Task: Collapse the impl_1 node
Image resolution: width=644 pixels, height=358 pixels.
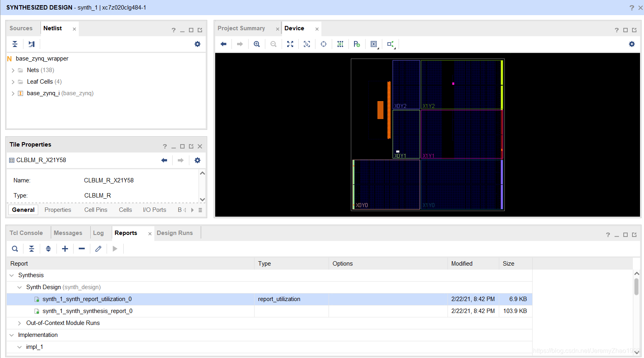Action: pos(19,347)
